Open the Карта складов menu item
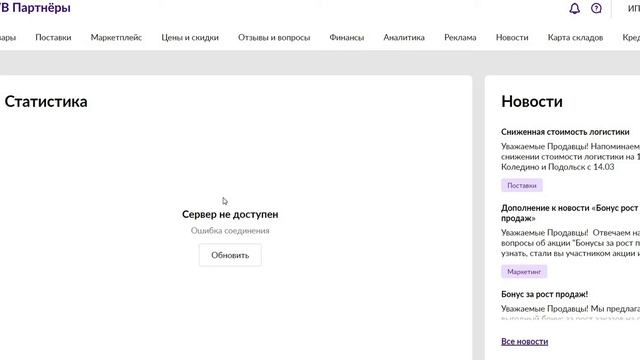This screenshot has height=360, width=640. pos(575,37)
